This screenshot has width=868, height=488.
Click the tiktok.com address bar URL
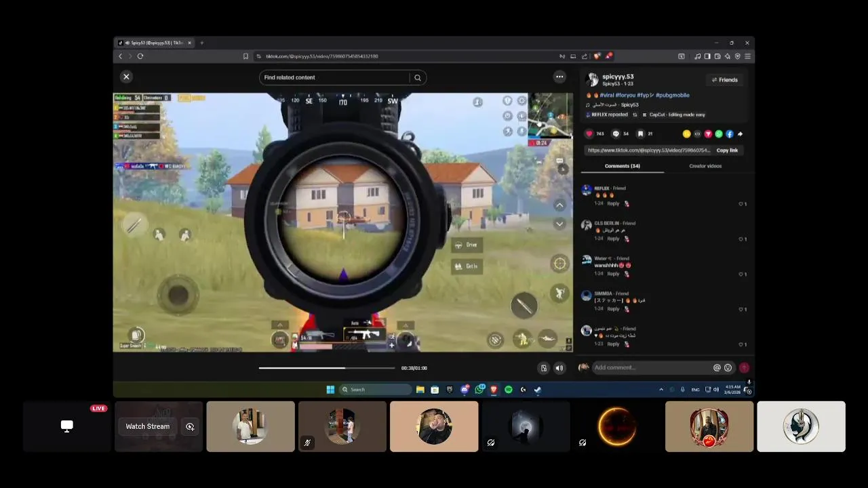321,56
